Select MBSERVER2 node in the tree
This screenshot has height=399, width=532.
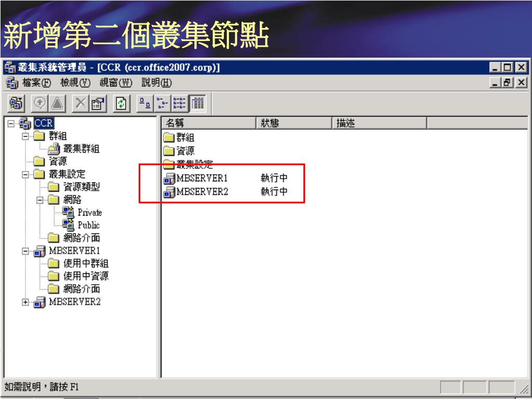(x=75, y=302)
